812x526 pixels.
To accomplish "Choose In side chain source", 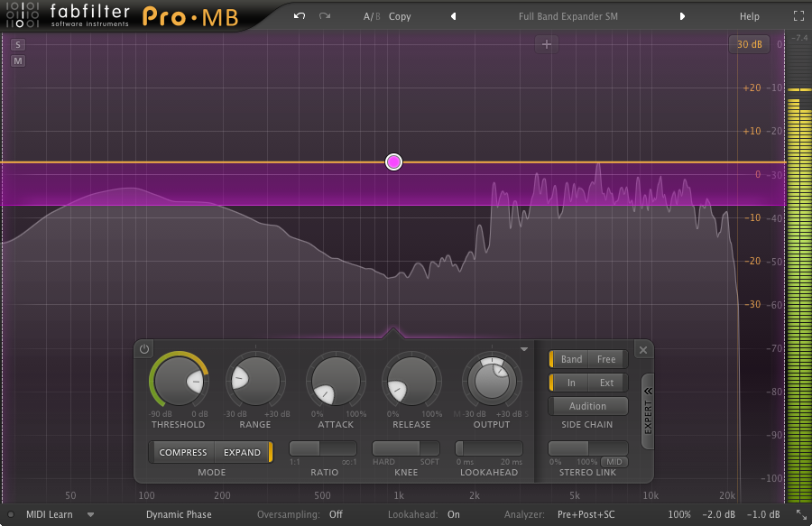I will 571,383.
